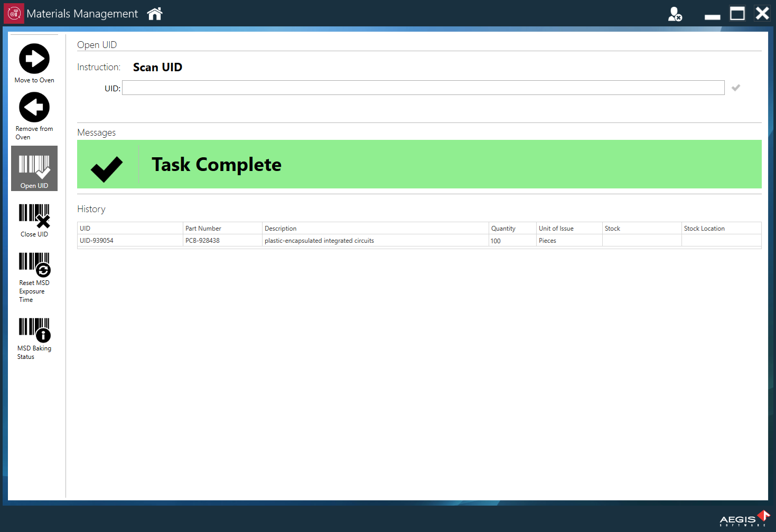The width and height of the screenshot is (776, 532).
Task: Click the Stock Location column header
Action: click(721, 229)
